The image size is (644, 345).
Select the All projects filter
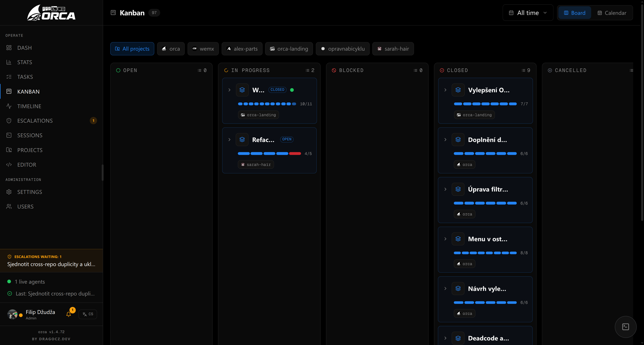point(132,49)
